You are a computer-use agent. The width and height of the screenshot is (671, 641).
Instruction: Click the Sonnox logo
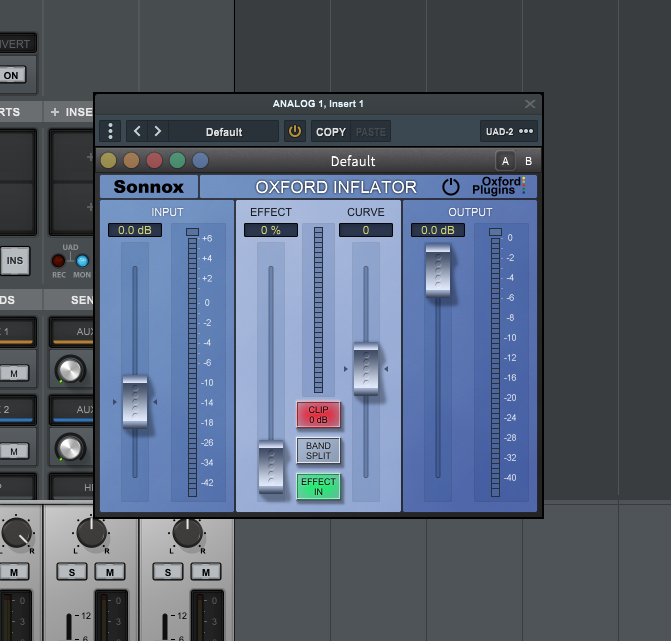click(148, 187)
